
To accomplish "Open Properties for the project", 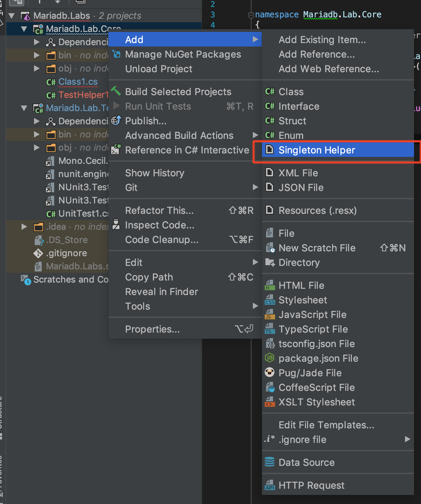I will point(152,329).
